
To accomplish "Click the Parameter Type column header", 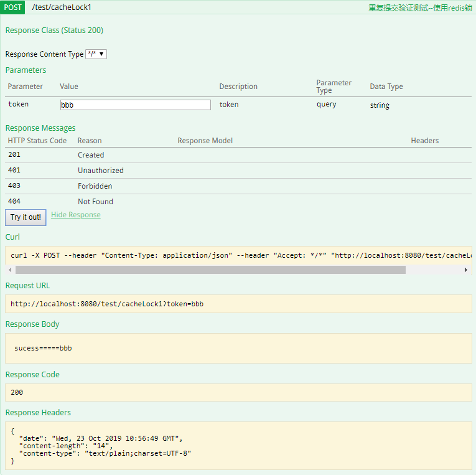I will (x=334, y=87).
